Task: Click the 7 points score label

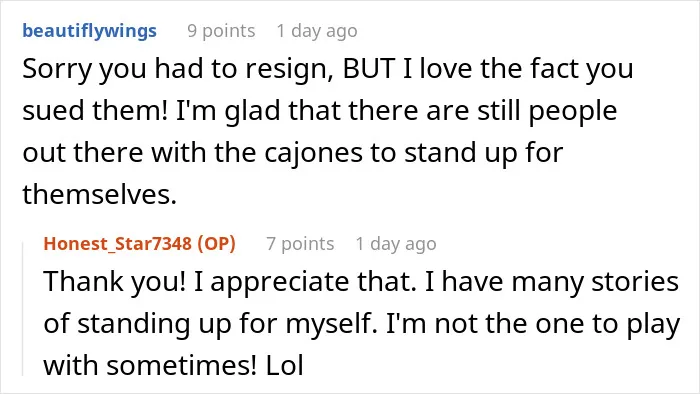Action: tap(300, 244)
